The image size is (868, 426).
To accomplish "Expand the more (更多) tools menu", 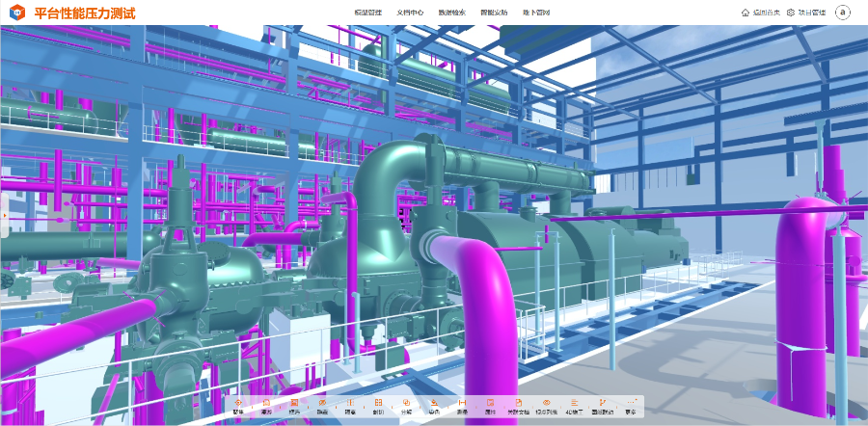I will [631, 405].
